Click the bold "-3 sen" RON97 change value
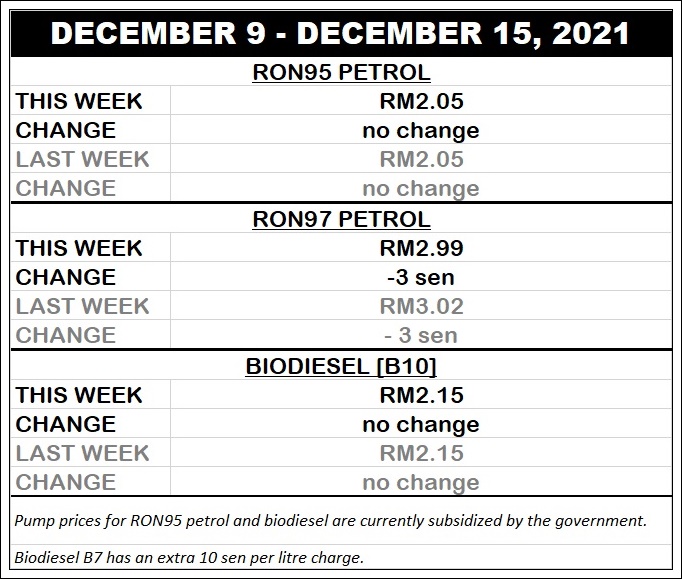Image resolution: width=682 pixels, height=579 pixels. (421, 277)
